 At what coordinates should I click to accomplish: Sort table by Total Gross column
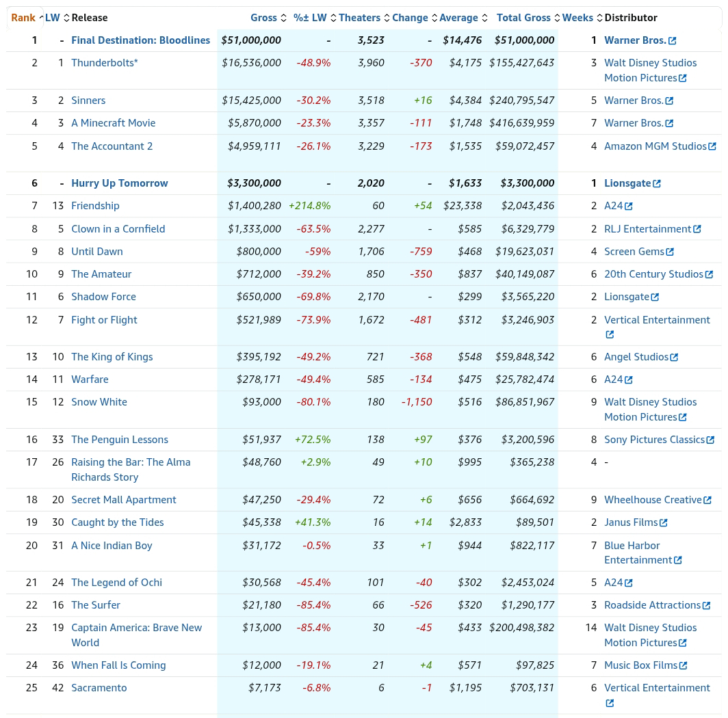(528, 18)
